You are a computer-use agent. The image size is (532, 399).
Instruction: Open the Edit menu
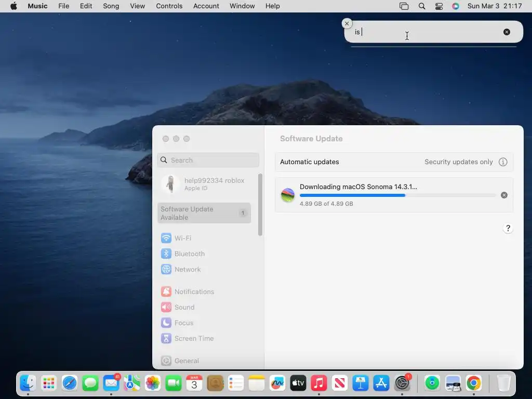pos(86,6)
